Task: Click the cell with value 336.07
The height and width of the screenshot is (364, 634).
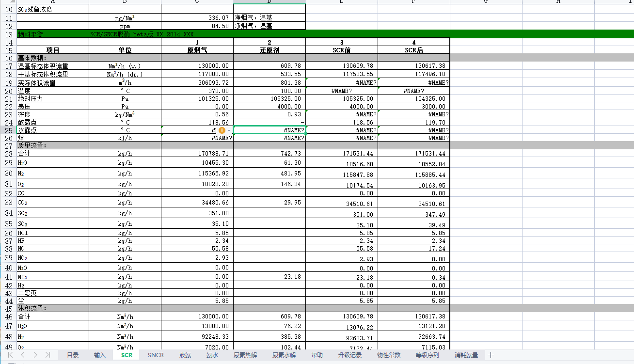Action: (197, 17)
